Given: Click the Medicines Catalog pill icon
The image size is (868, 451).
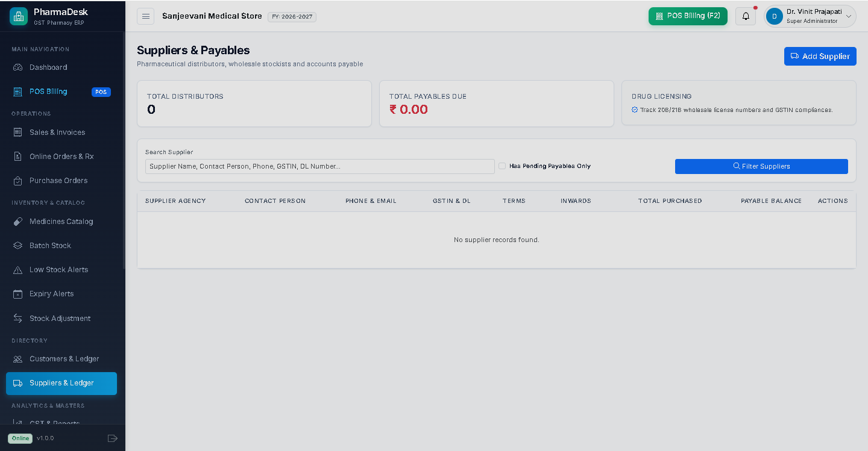Looking at the screenshot, I should tap(18, 222).
